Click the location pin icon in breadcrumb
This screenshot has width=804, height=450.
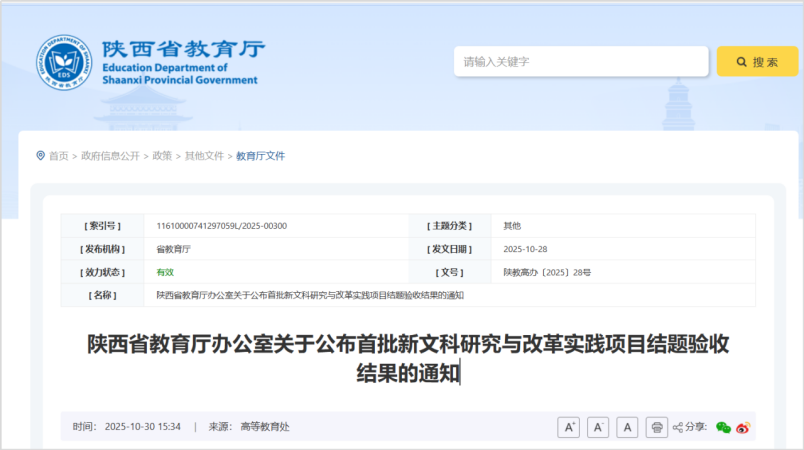tap(40, 156)
